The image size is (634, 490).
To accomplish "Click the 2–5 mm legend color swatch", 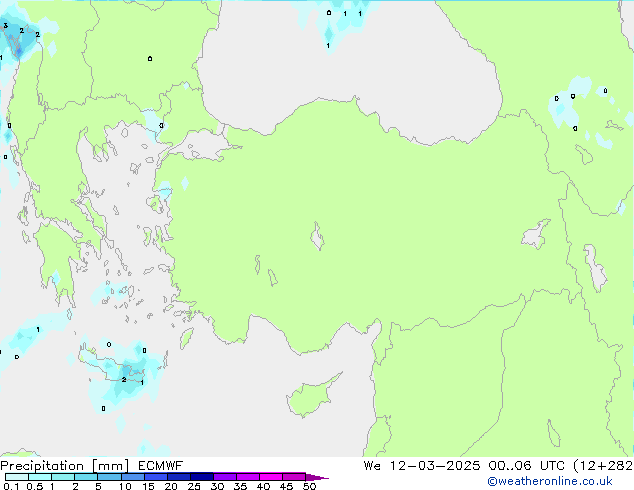I will tap(86, 477).
